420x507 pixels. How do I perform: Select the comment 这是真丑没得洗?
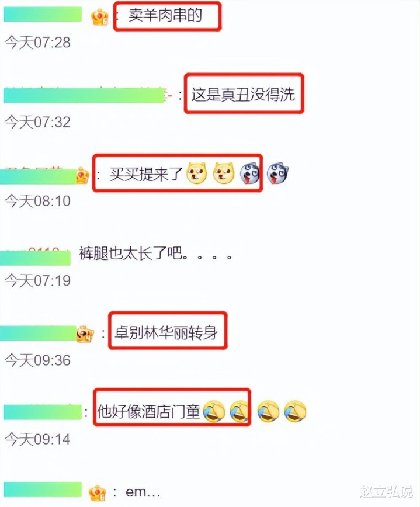click(x=243, y=94)
